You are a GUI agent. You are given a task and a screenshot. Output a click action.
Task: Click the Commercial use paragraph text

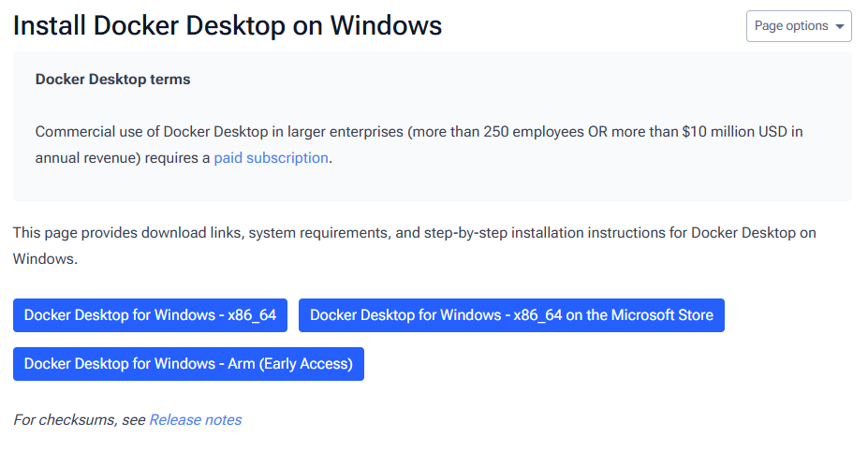click(281, 132)
